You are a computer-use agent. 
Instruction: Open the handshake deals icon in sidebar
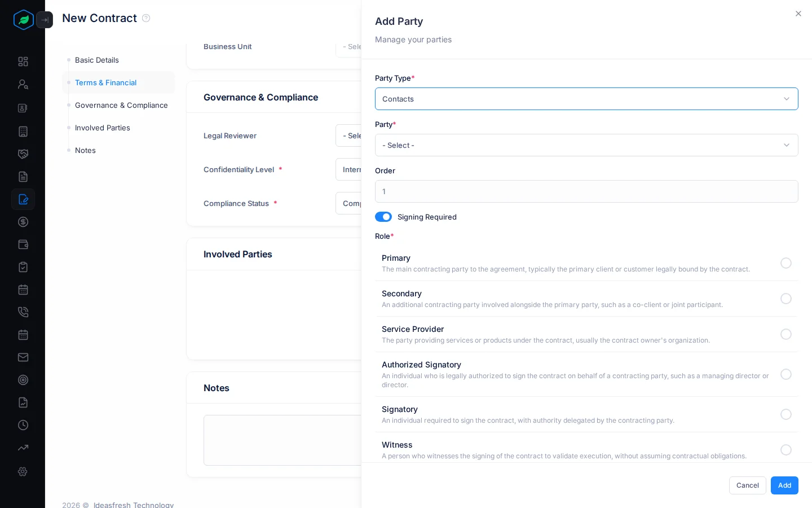(x=23, y=154)
